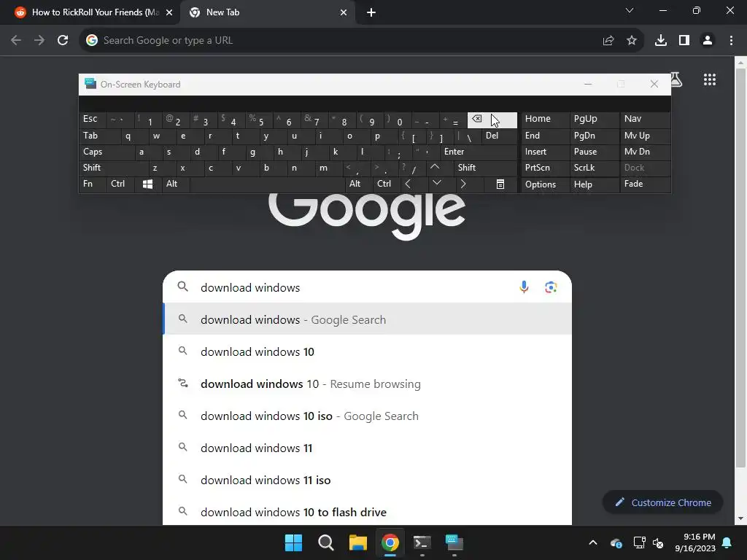Click the Tab key on keyboard
Image resolution: width=747 pixels, height=560 pixels.
(x=99, y=136)
